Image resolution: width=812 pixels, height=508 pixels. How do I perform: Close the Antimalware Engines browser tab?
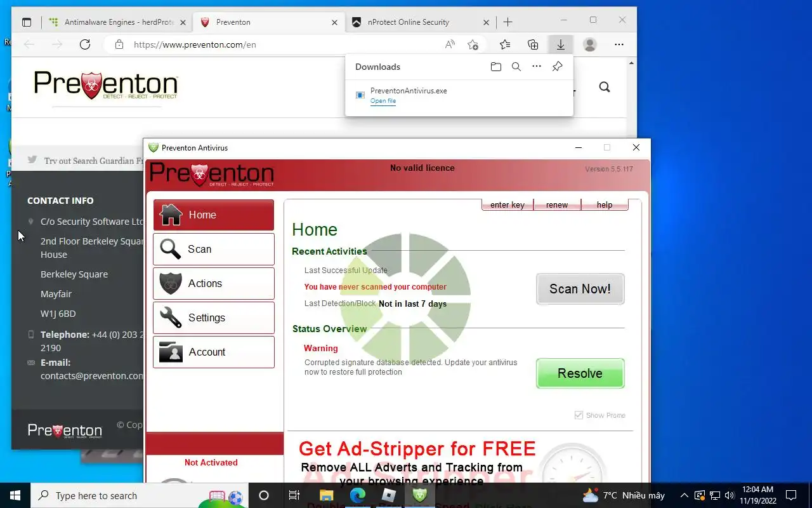(183, 22)
